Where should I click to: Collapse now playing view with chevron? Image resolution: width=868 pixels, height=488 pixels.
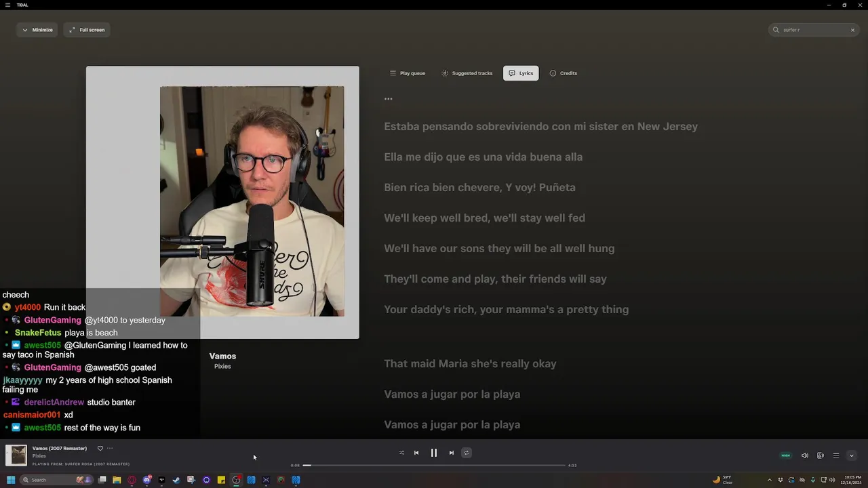852,455
